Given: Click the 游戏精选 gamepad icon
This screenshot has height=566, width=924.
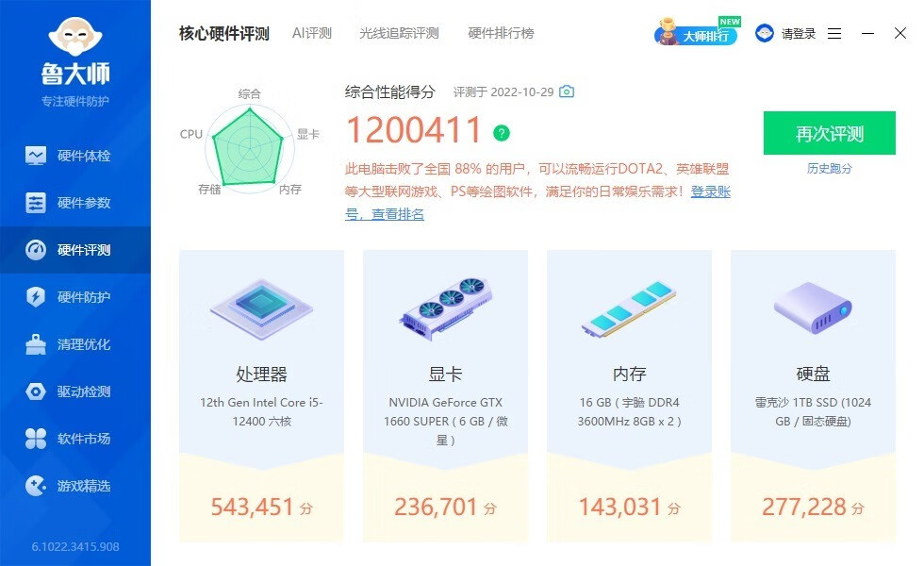Looking at the screenshot, I should [x=36, y=486].
